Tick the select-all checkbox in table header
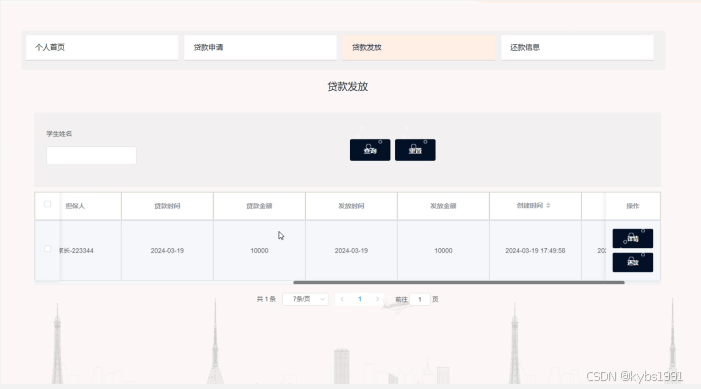This screenshot has height=389, width=701. point(47,204)
